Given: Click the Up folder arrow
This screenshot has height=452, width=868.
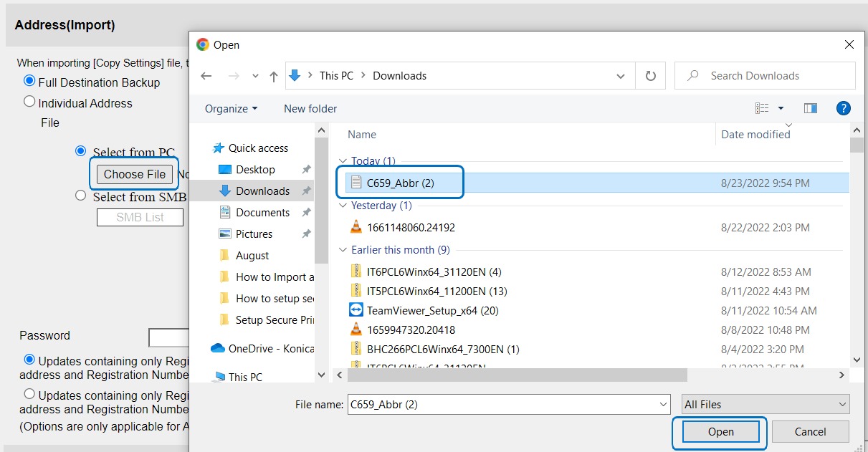Looking at the screenshot, I should pos(273,76).
